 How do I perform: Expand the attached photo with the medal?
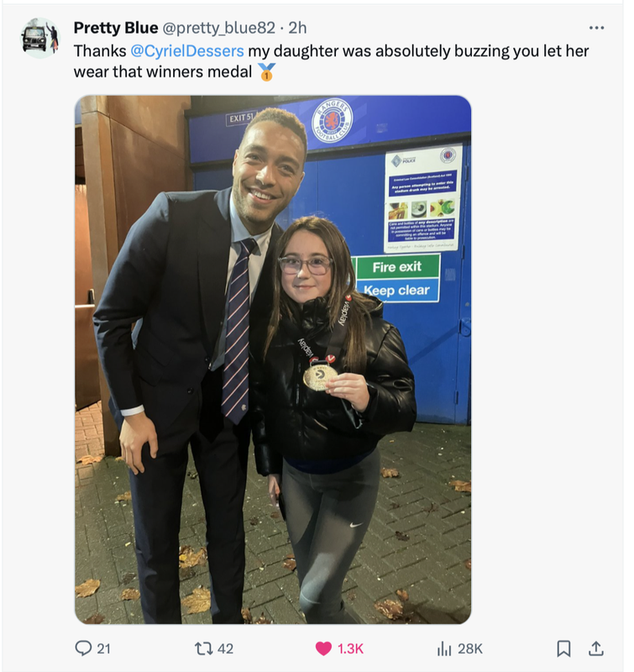click(x=273, y=360)
